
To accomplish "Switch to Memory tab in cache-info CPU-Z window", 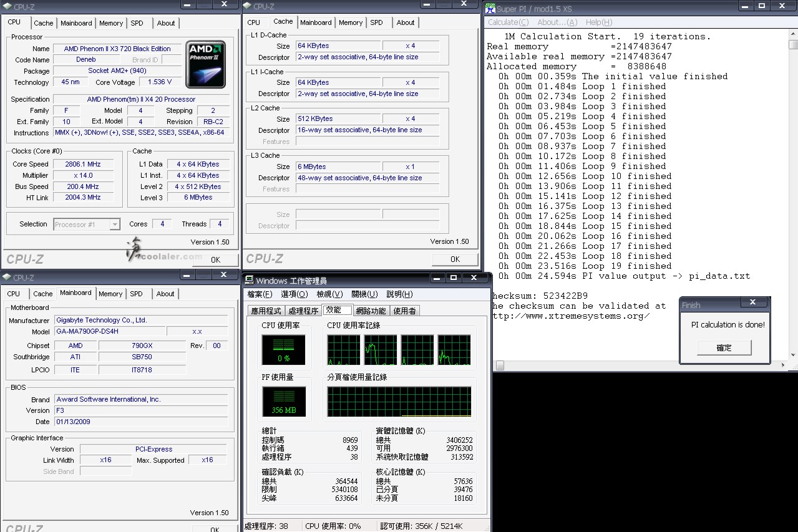I will click(x=351, y=22).
